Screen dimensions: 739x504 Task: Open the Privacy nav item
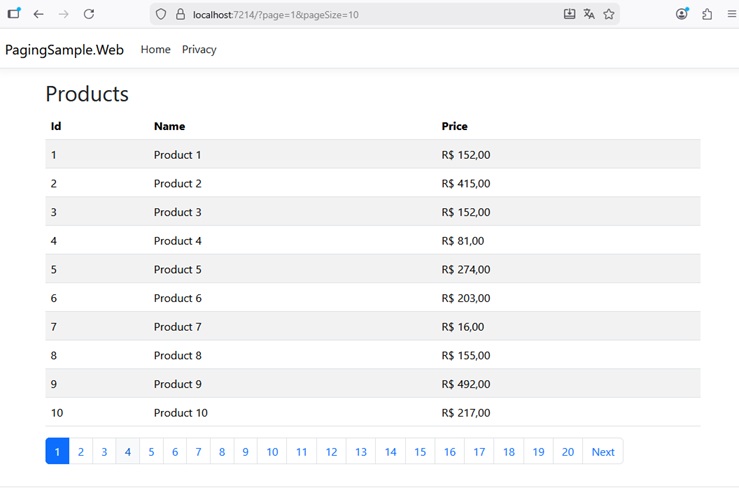[x=199, y=49]
